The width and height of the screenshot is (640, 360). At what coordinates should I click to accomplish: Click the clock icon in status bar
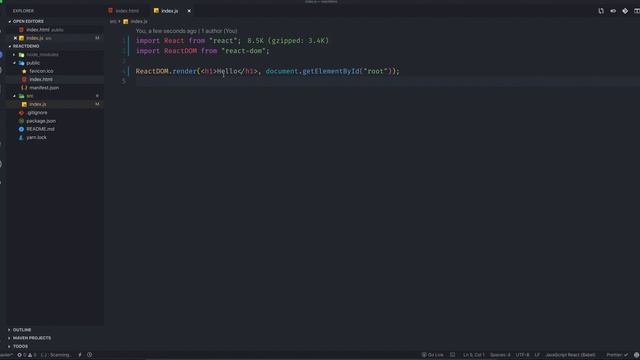[89, 355]
